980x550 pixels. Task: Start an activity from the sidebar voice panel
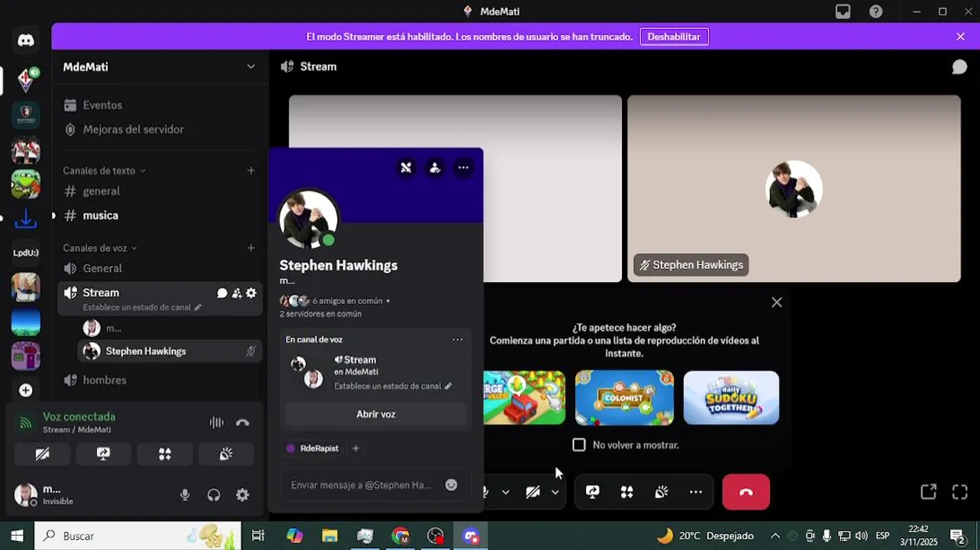point(165,454)
